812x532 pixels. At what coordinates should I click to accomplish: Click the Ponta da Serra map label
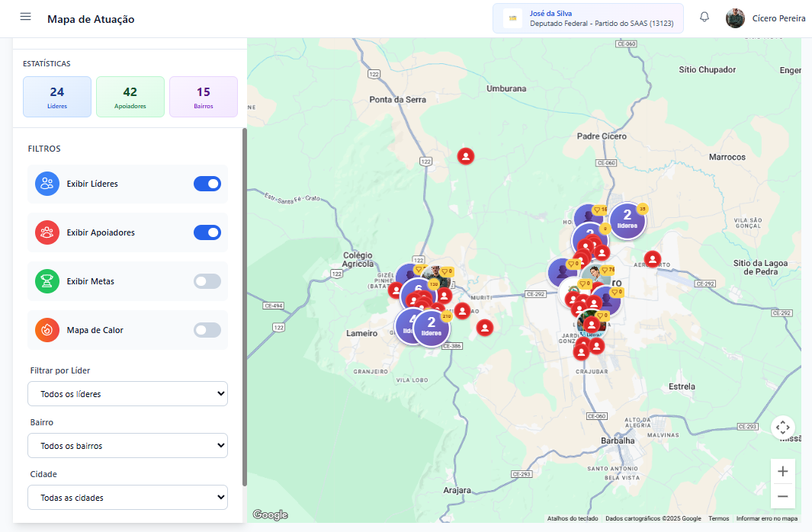click(398, 99)
